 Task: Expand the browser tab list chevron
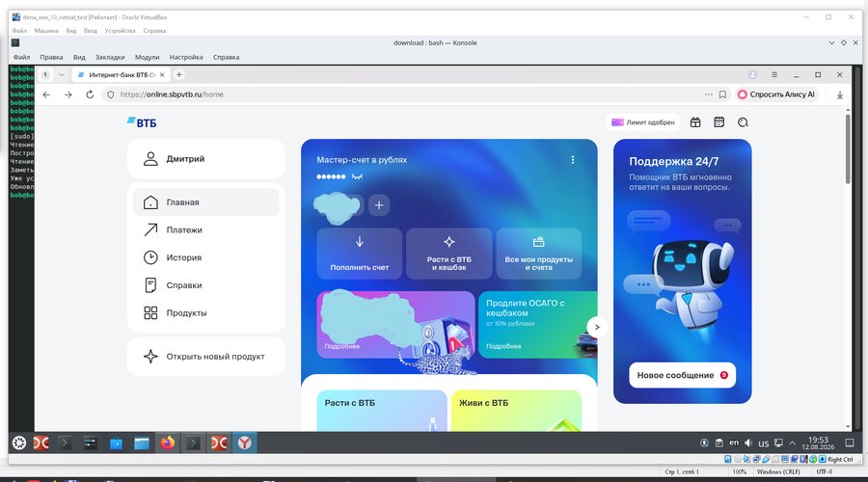(x=62, y=74)
